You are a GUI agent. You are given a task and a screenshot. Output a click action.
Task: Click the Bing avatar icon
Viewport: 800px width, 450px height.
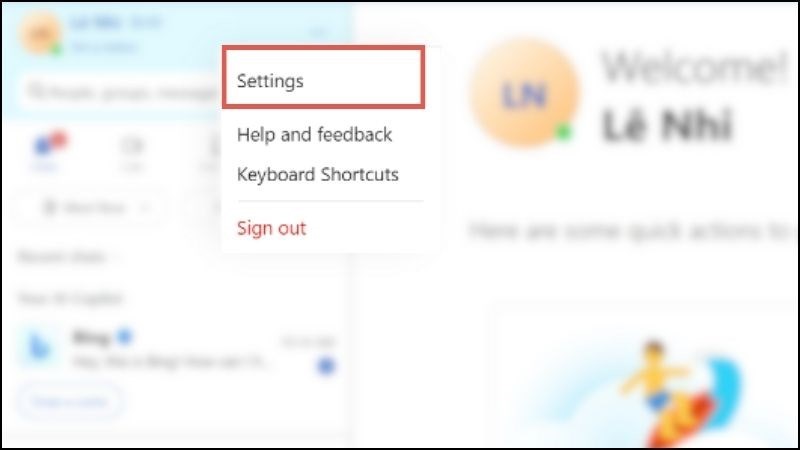(39, 348)
